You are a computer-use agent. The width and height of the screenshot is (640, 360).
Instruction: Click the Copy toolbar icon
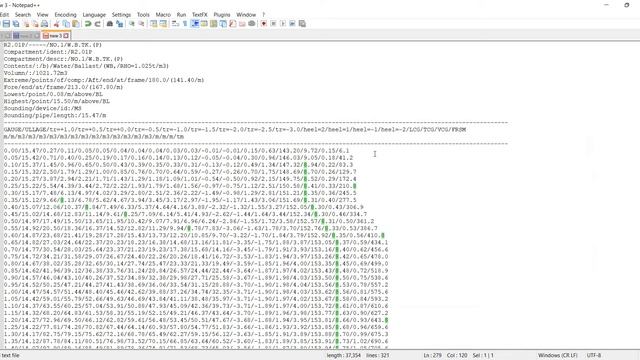66,24
